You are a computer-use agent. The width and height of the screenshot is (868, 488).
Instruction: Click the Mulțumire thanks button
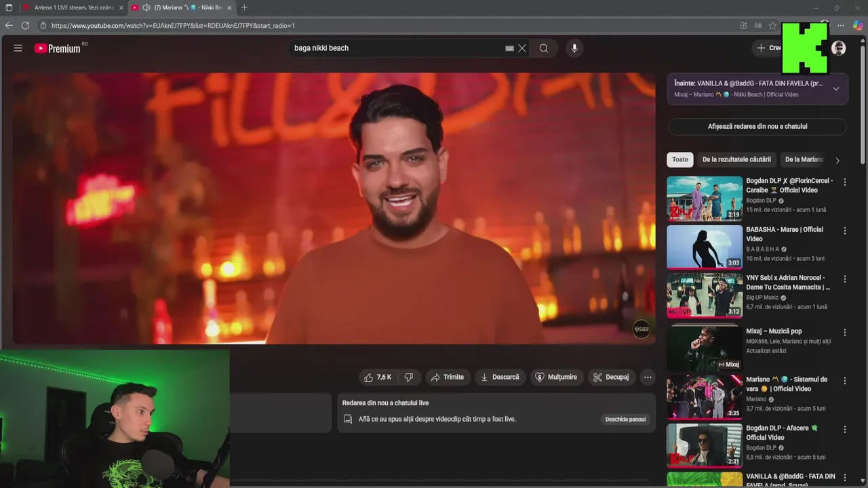point(556,378)
